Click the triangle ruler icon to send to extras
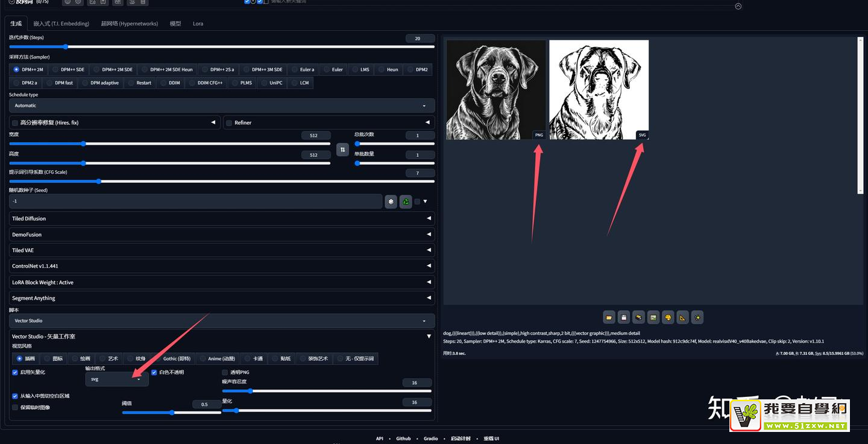Image resolution: width=868 pixels, height=444 pixels. pos(682,317)
